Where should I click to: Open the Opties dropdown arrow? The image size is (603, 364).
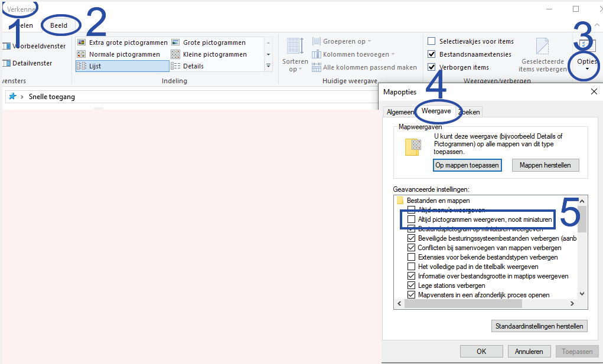(x=587, y=69)
